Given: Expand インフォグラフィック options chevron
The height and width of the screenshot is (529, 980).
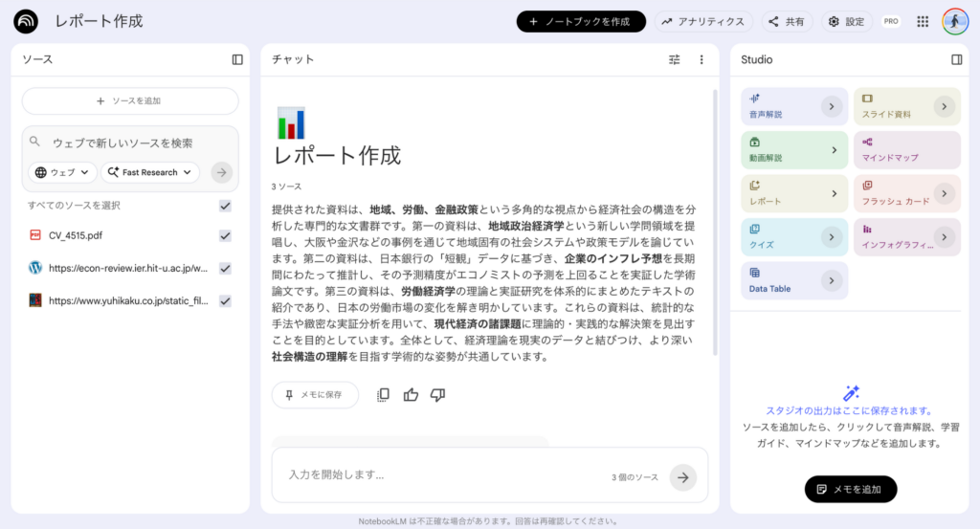Looking at the screenshot, I should pos(944,237).
